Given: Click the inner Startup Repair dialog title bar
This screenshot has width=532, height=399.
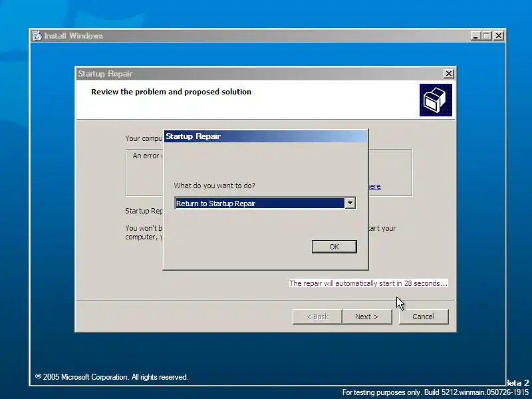Looking at the screenshot, I should (x=265, y=136).
